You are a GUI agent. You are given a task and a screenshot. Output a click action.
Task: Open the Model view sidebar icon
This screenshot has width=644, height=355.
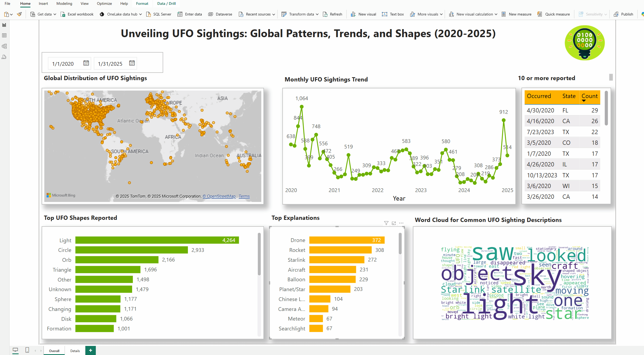(4, 46)
